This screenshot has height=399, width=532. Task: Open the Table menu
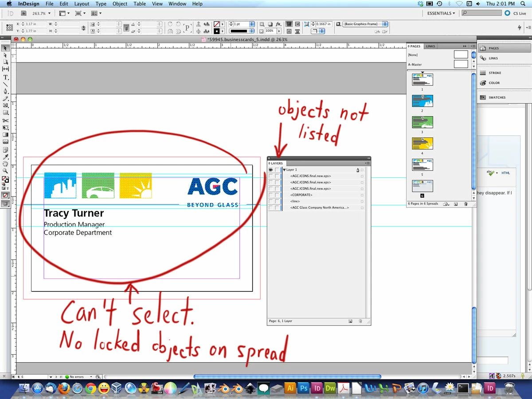pyautogui.click(x=140, y=4)
